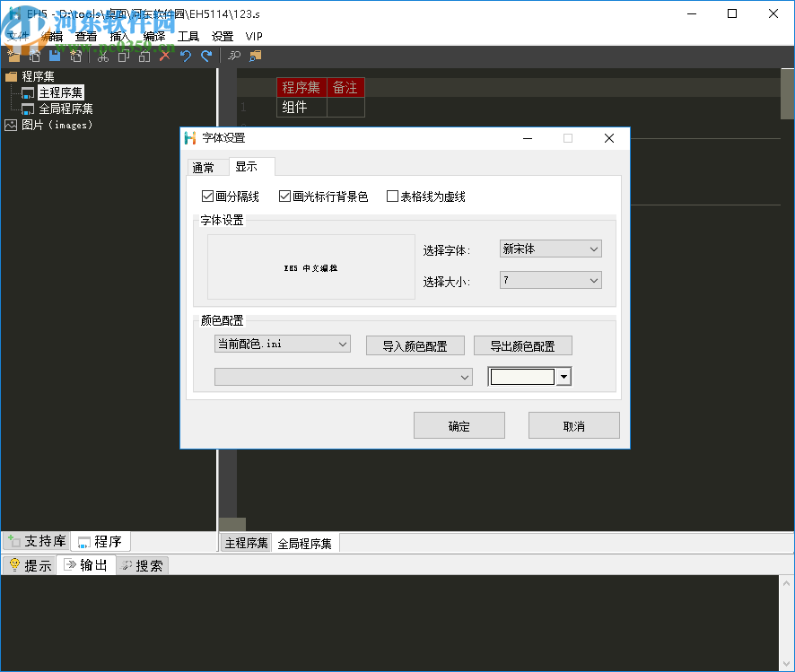The height and width of the screenshot is (672, 795).
Task: Enable the 表格线为虚线 checkbox
Action: coord(392,196)
